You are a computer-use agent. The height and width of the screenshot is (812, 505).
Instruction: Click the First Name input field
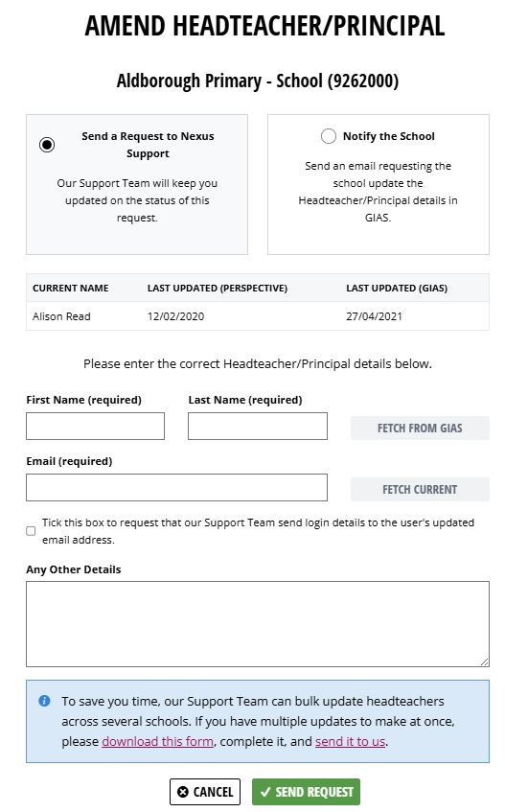click(x=95, y=427)
